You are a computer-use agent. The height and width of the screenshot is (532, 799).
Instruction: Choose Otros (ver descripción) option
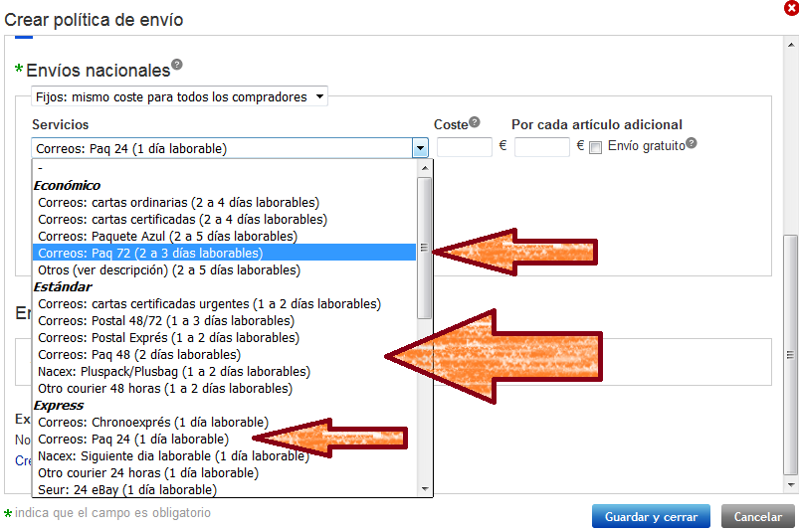tap(224, 269)
